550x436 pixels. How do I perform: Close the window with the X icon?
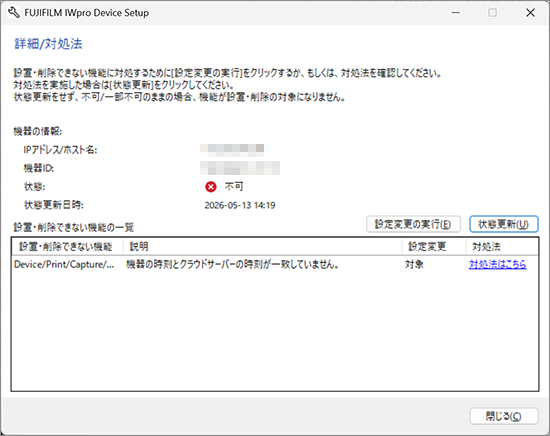(x=530, y=13)
